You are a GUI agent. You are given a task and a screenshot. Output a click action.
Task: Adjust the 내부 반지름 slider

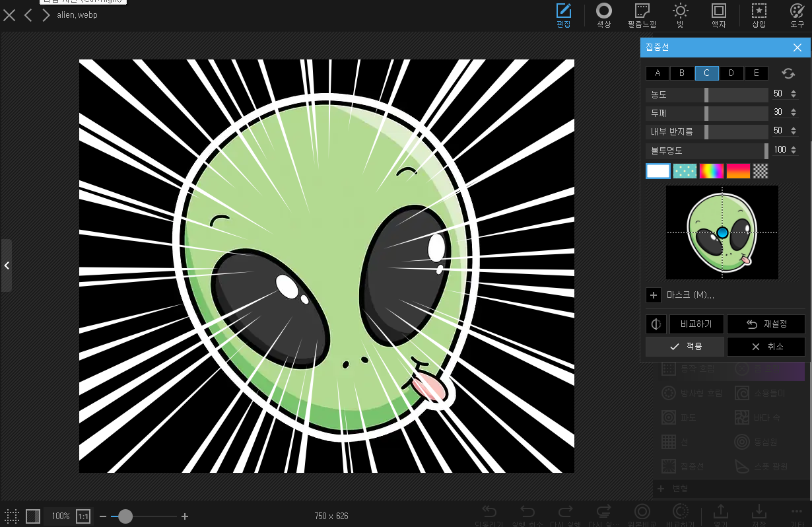tap(707, 131)
